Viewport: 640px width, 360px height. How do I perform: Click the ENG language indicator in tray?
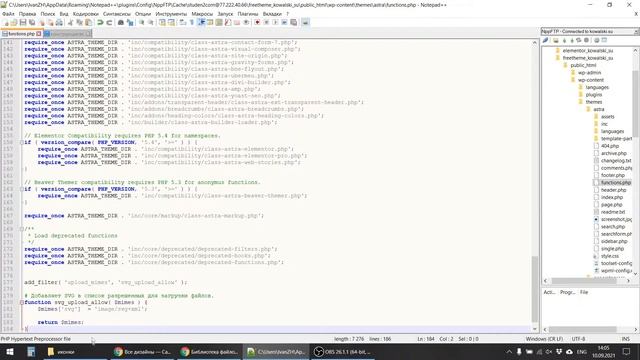[581, 351]
